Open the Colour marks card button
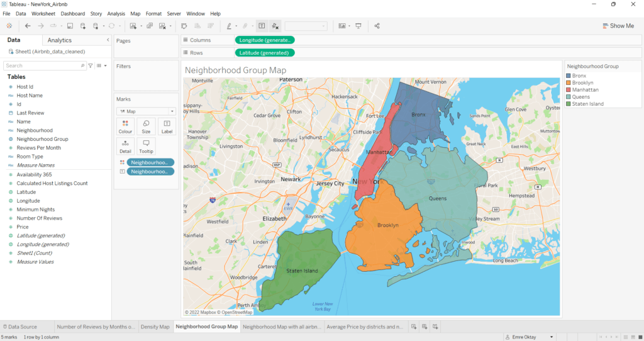 tap(125, 126)
